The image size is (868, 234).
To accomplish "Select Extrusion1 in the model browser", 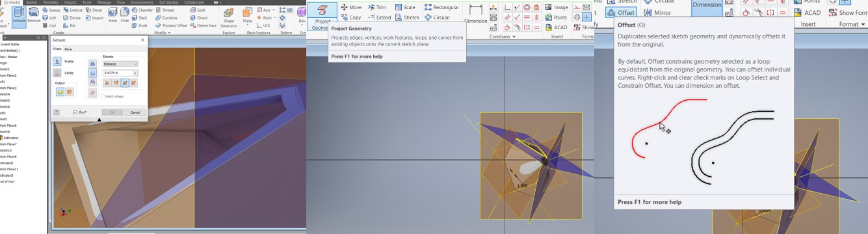I will pos(10,138).
